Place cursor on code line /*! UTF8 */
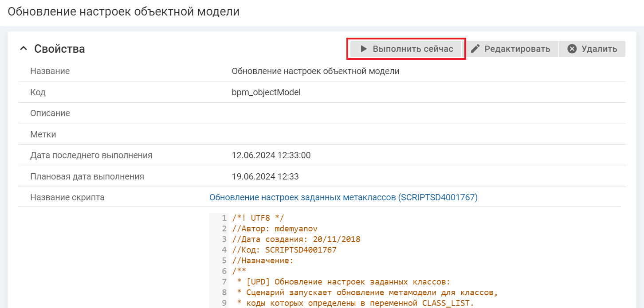Viewport: 644px width, 308px height. click(258, 218)
